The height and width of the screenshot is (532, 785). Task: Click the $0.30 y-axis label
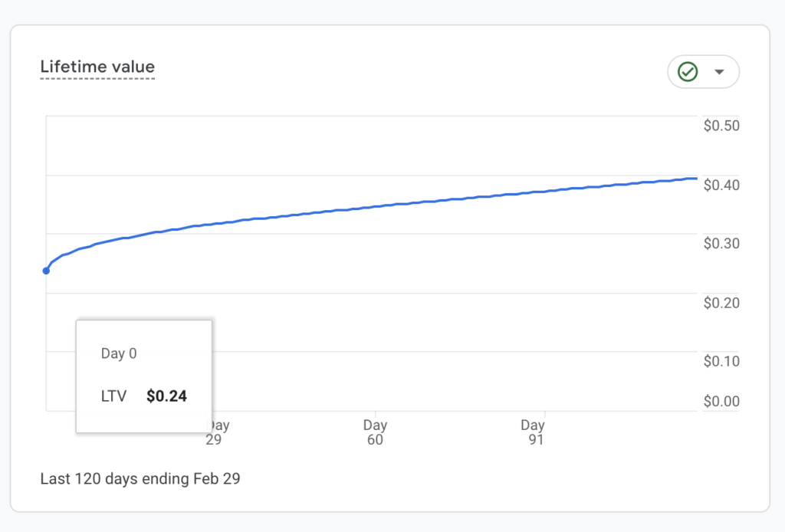coord(721,244)
